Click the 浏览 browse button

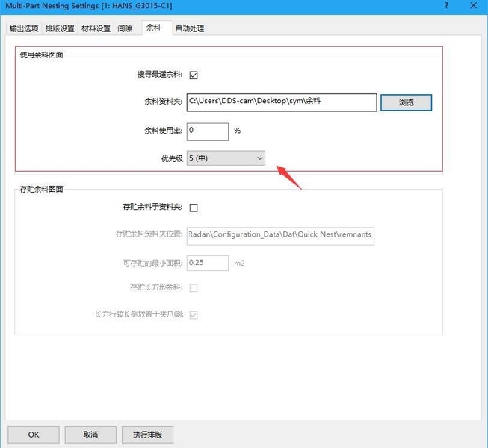point(406,102)
